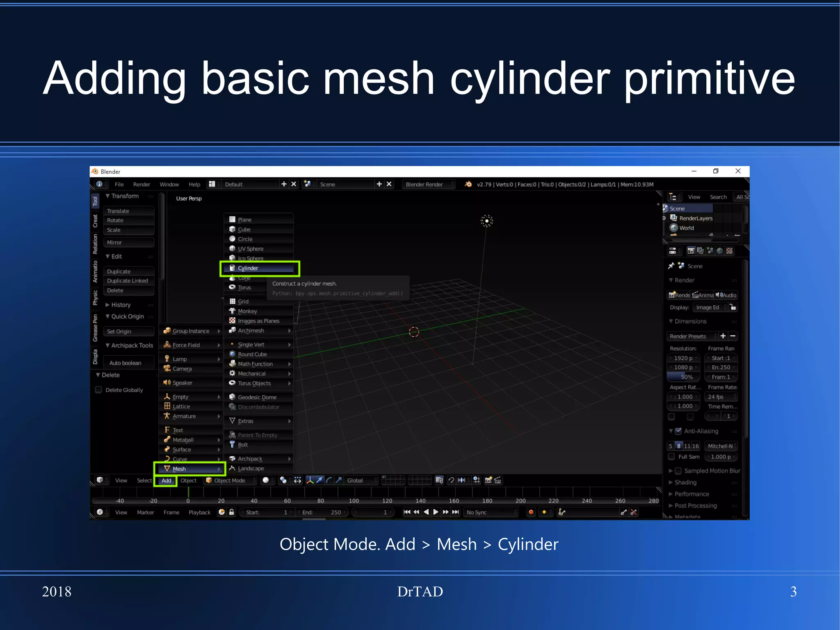Click the 50% resolution percentage slider
The height and width of the screenshot is (630, 840).
[x=684, y=377]
